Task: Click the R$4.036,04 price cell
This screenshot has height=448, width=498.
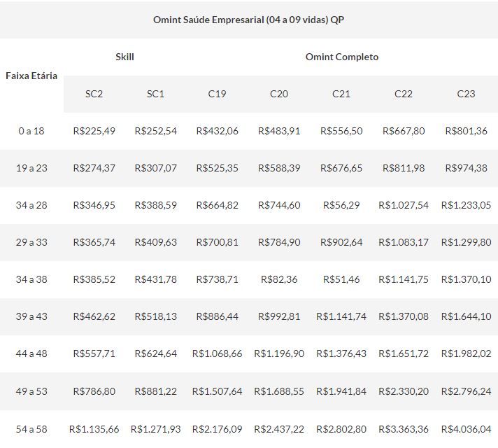Action: pos(466,428)
